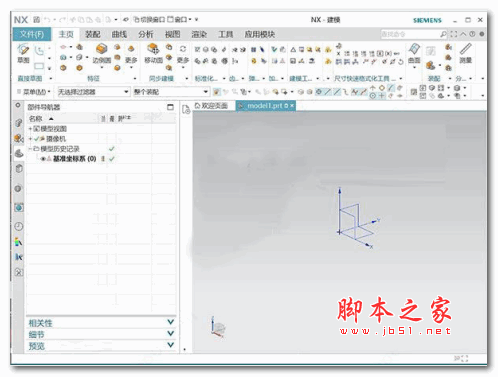Screen dimensions: 498x377
Task: Select the 基准坐标系 (0) tree item
Action: coord(74,159)
